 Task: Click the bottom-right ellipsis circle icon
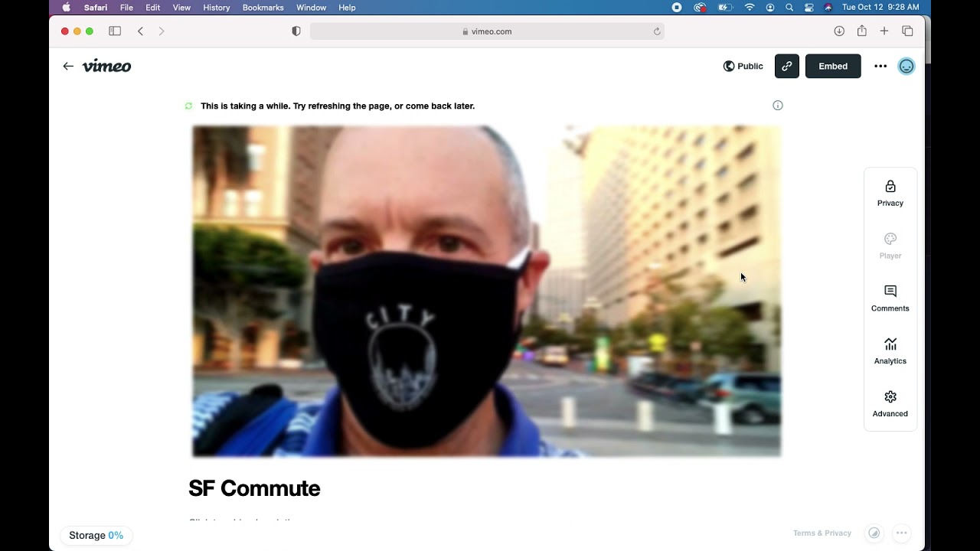pos(902,533)
